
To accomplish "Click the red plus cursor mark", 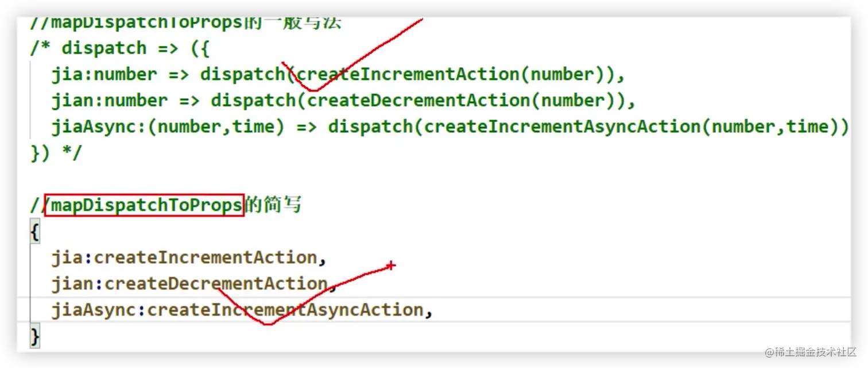I will point(391,266).
